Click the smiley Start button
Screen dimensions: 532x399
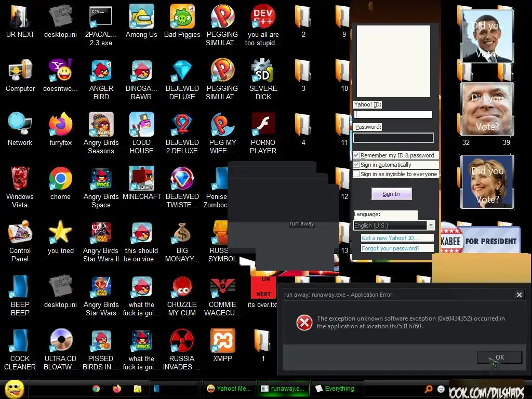click(x=14, y=389)
